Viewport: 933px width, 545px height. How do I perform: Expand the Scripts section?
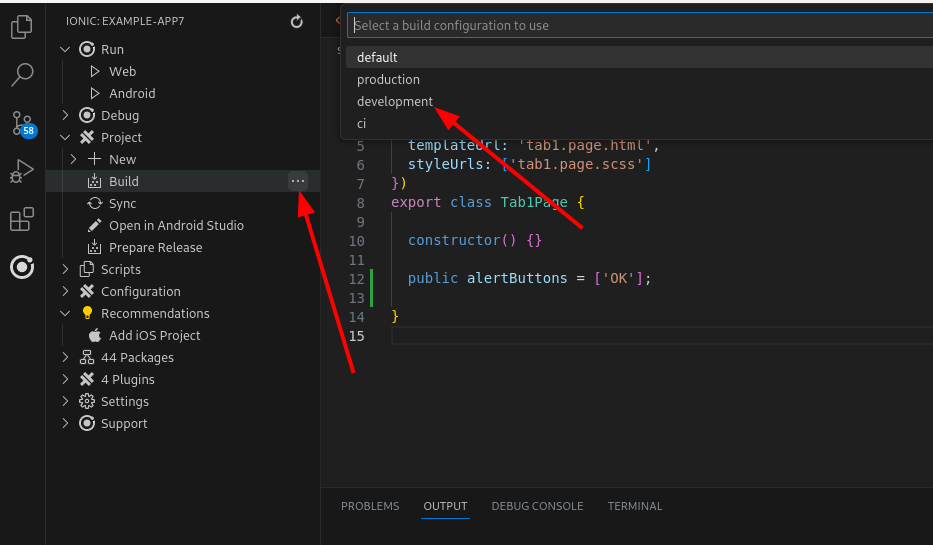coord(66,269)
